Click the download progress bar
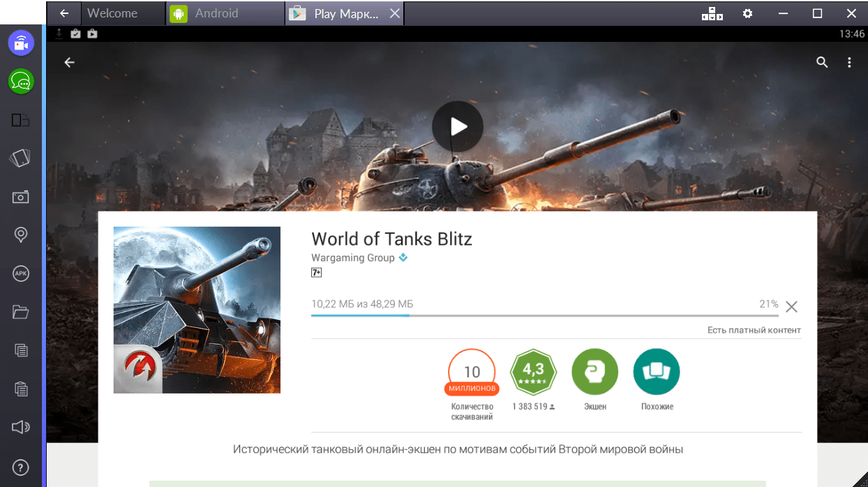 coord(544,315)
